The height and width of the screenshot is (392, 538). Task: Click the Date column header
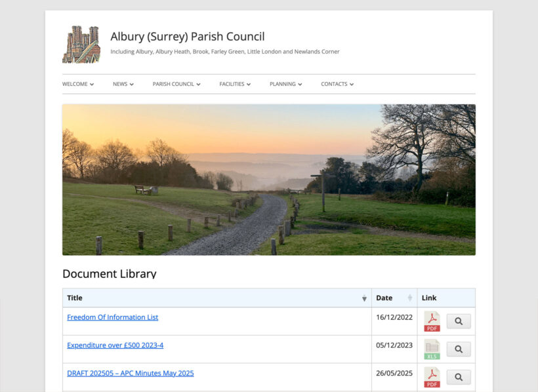point(384,298)
